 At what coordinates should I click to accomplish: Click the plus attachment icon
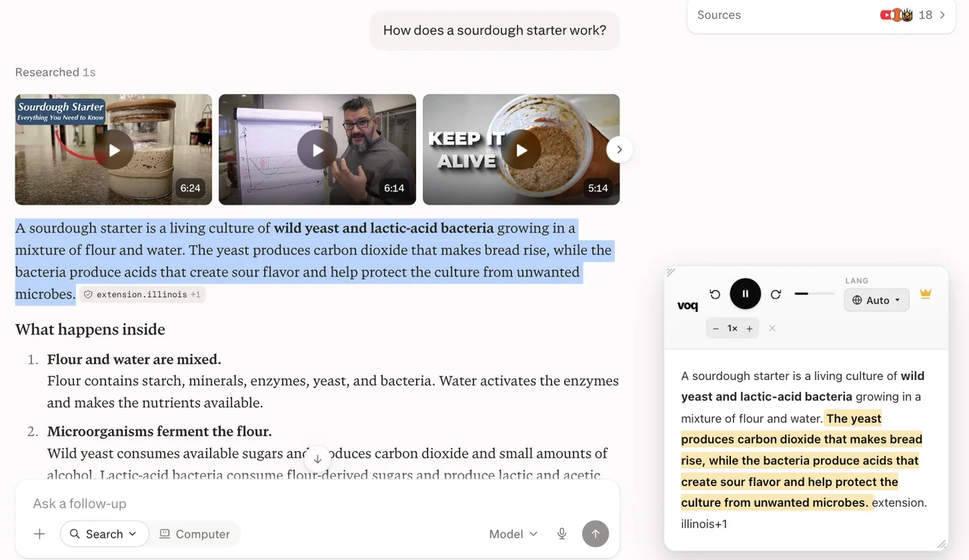click(39, 534)
